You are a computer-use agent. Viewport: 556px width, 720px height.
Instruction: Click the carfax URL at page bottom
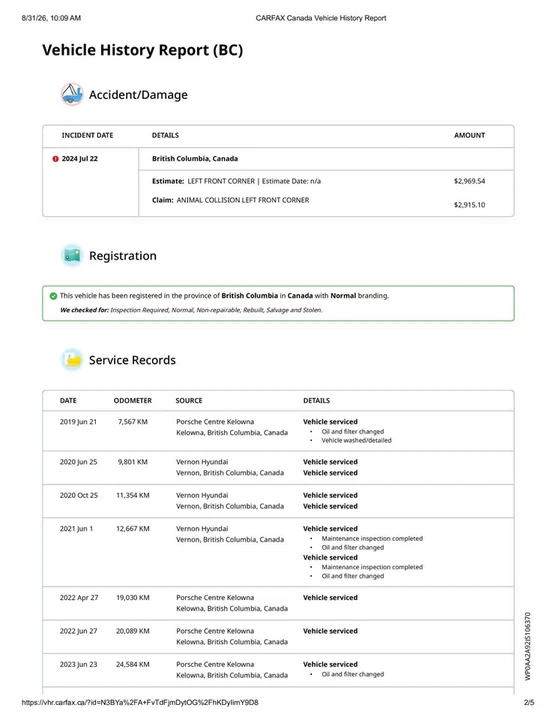(140, 703)
